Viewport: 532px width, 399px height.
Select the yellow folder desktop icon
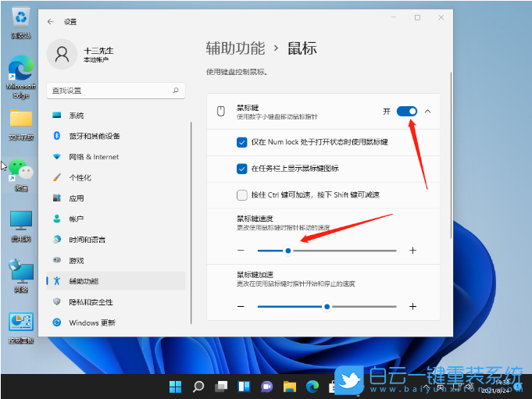tap(21, 124)
